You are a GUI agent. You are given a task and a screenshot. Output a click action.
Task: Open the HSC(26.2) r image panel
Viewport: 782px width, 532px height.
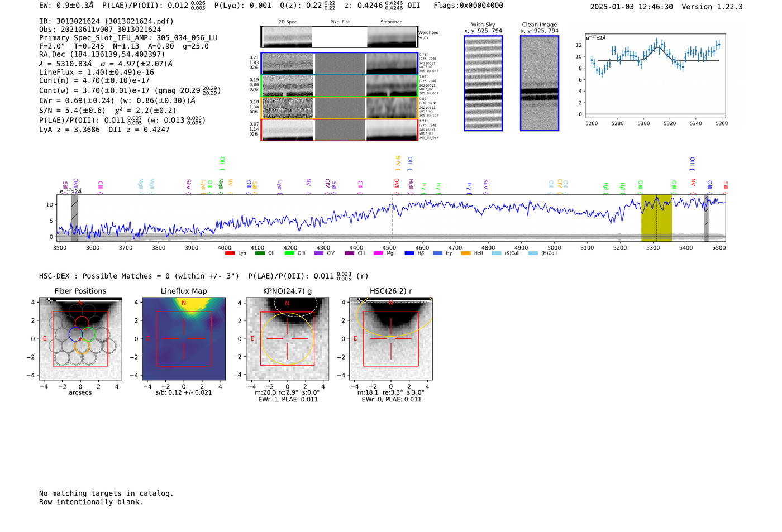coord(391,339)
